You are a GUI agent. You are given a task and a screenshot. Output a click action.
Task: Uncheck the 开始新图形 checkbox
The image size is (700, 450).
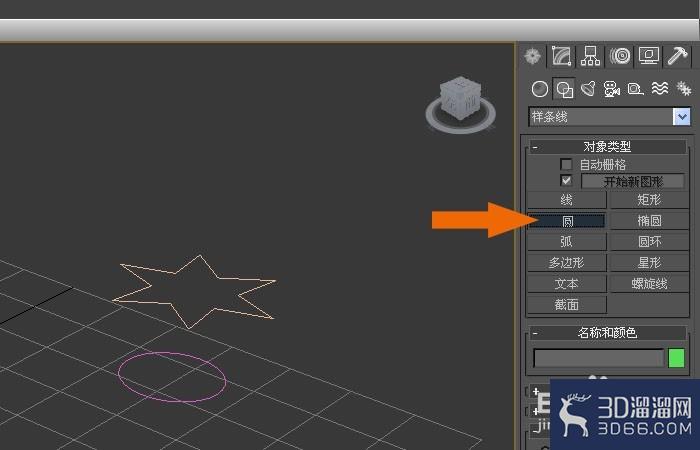tap(566, 181)
